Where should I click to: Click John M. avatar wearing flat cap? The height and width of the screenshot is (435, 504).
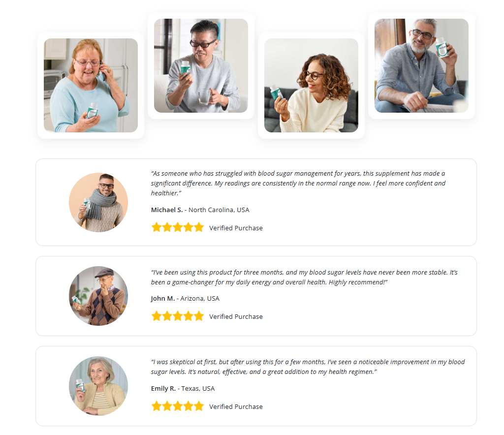pyautogui.click(x=98, y=296)
